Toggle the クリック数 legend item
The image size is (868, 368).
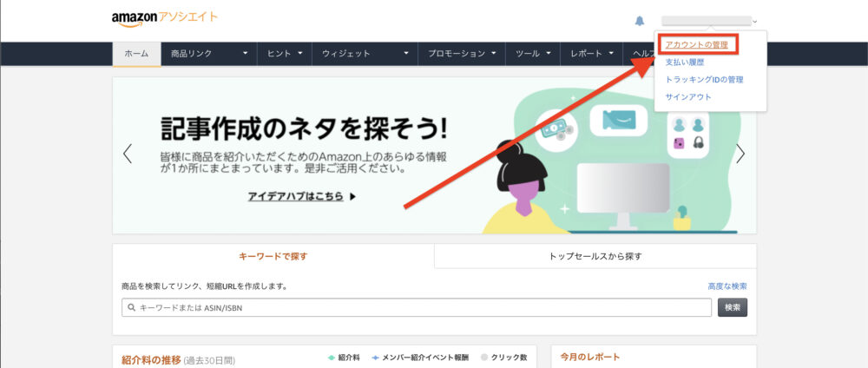click(503, 358)
